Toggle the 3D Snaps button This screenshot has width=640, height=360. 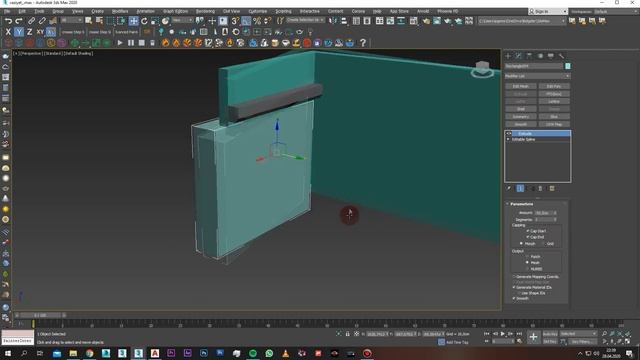pyautogui.click(x=235, y=21)
